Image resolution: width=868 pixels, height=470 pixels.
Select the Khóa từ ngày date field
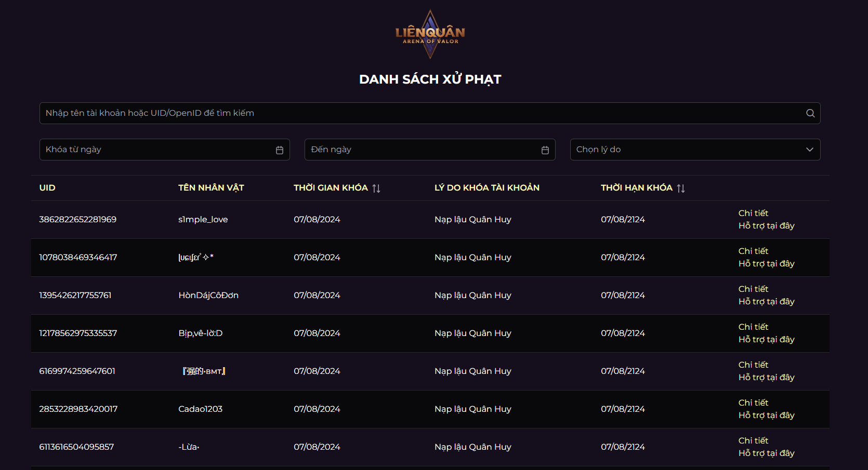pyautogui.click(x=156, y=150)
